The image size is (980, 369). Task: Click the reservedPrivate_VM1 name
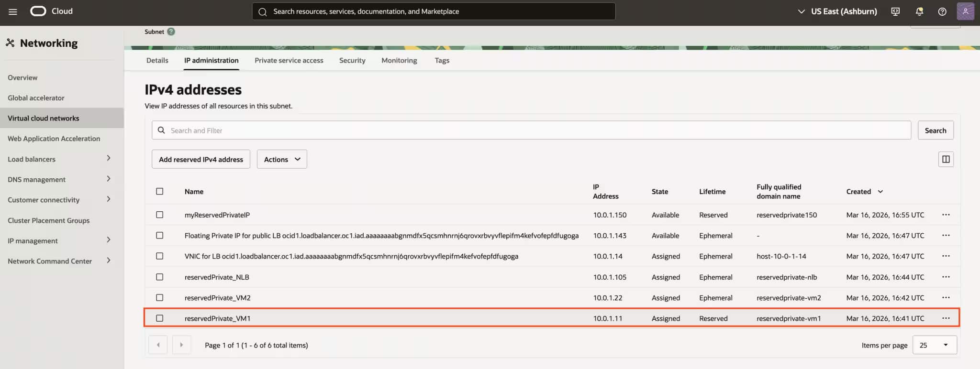217,318
